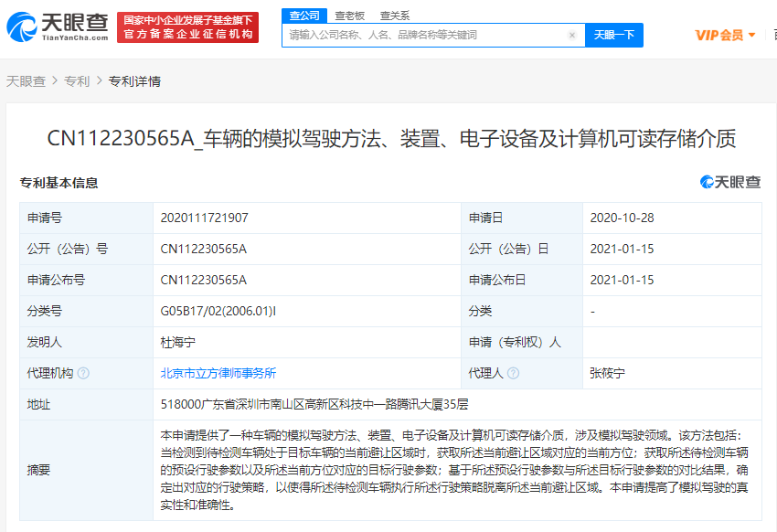Clear the search box with X icon
This screenshot has height=532, width=777.
[x=572, y=35]
